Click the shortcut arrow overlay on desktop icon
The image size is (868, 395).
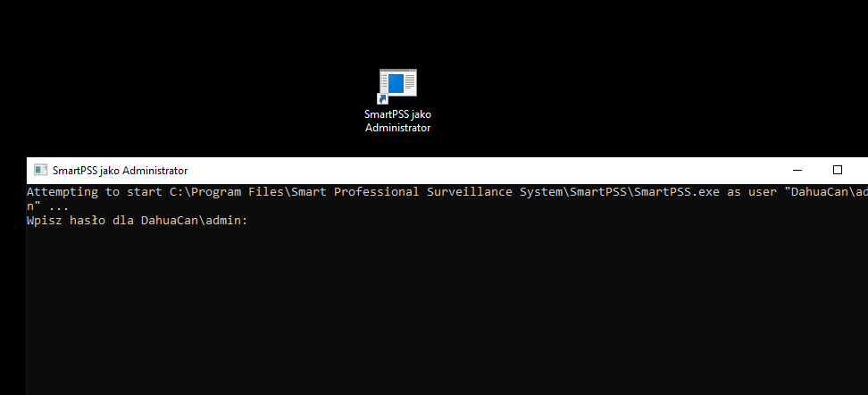(383, 99)
